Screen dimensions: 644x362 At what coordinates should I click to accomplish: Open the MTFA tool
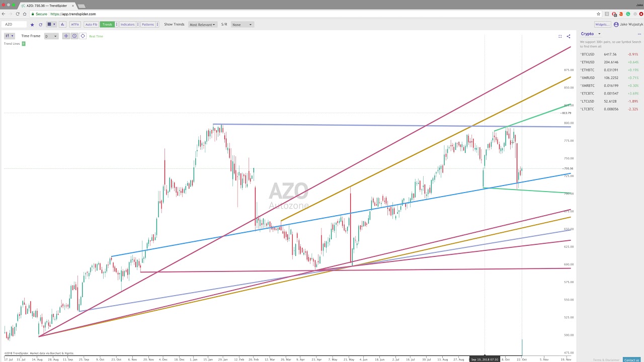75,24
